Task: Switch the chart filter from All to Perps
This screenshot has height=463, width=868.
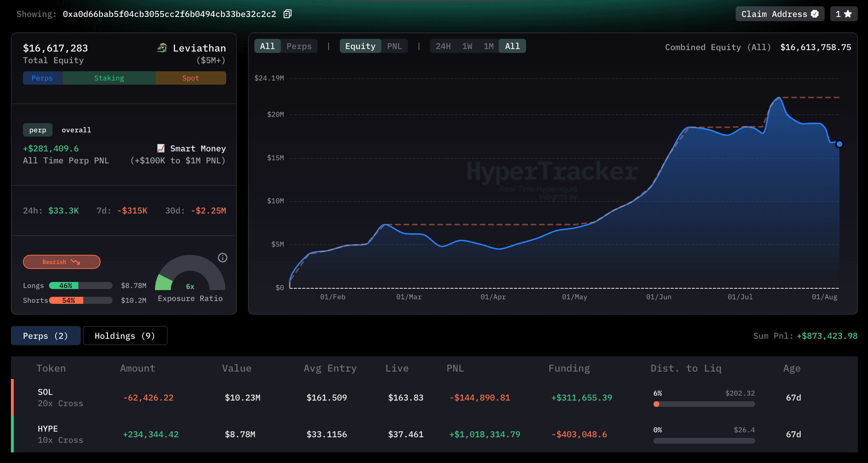Action: pos(299,46)
